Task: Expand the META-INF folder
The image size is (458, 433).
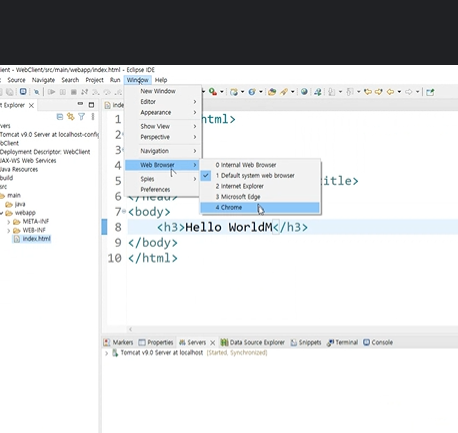Action: tap(9, 222)
